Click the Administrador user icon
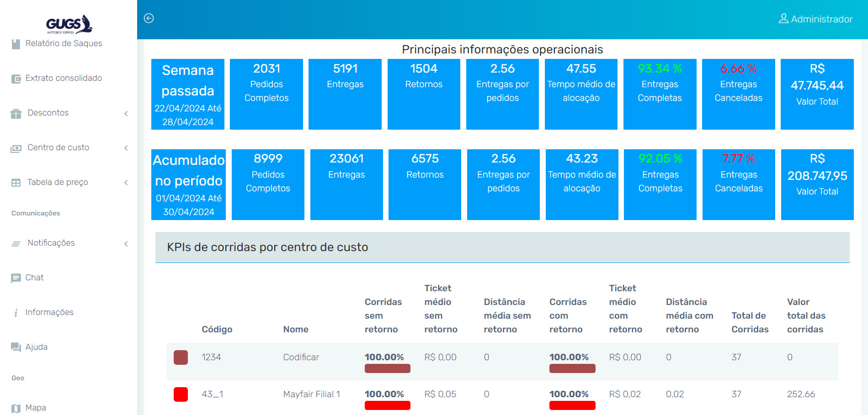868x415 pixels. coord(783,19)
